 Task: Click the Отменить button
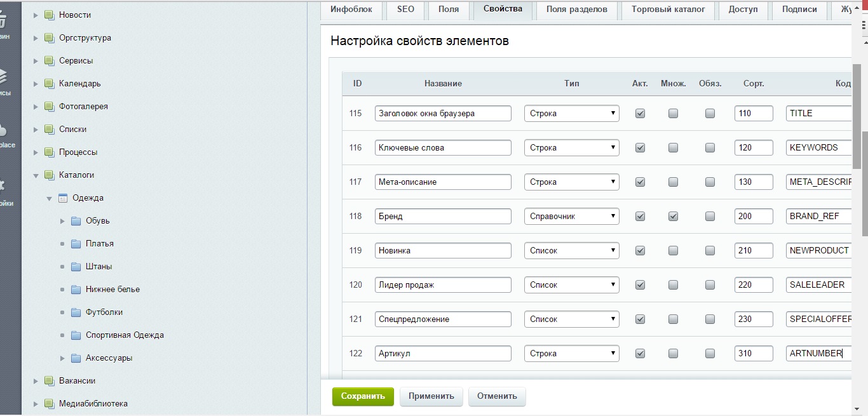(497, 396)
